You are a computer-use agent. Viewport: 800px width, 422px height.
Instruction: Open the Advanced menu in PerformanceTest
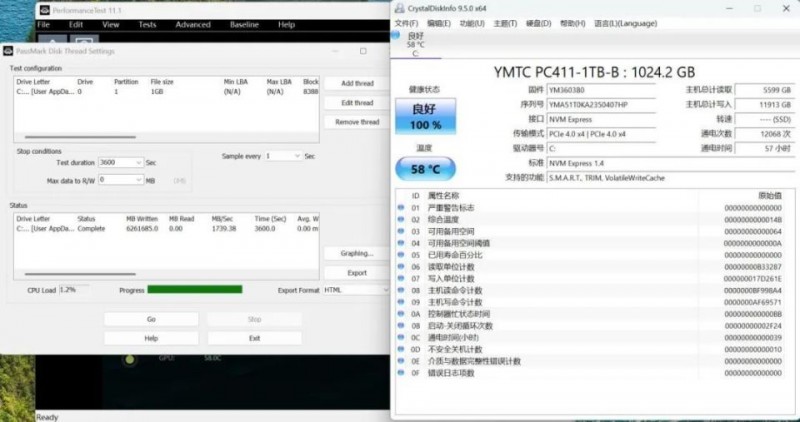192,24
